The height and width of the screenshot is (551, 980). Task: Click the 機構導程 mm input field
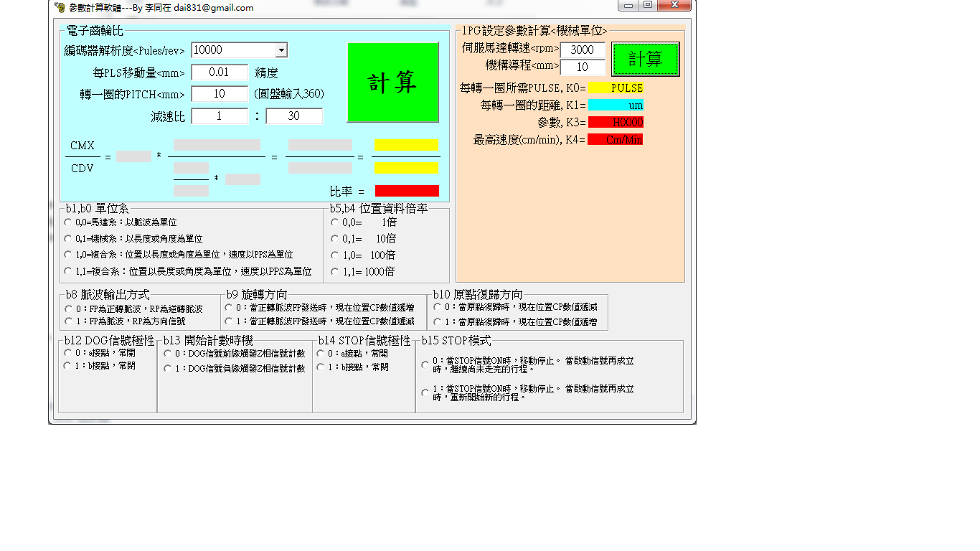point(582,67)
